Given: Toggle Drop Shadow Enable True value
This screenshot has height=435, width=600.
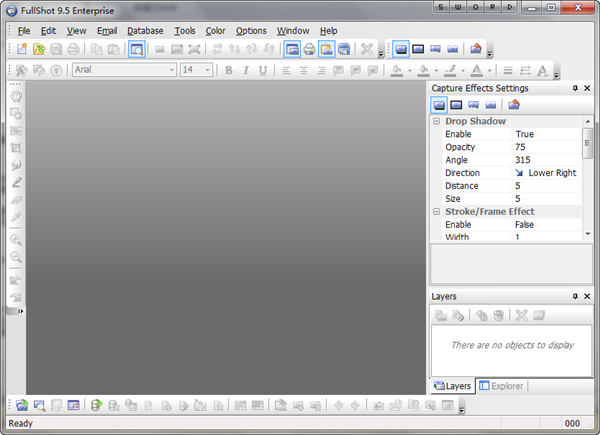Looking at the screenshot, I should point(545,134).
